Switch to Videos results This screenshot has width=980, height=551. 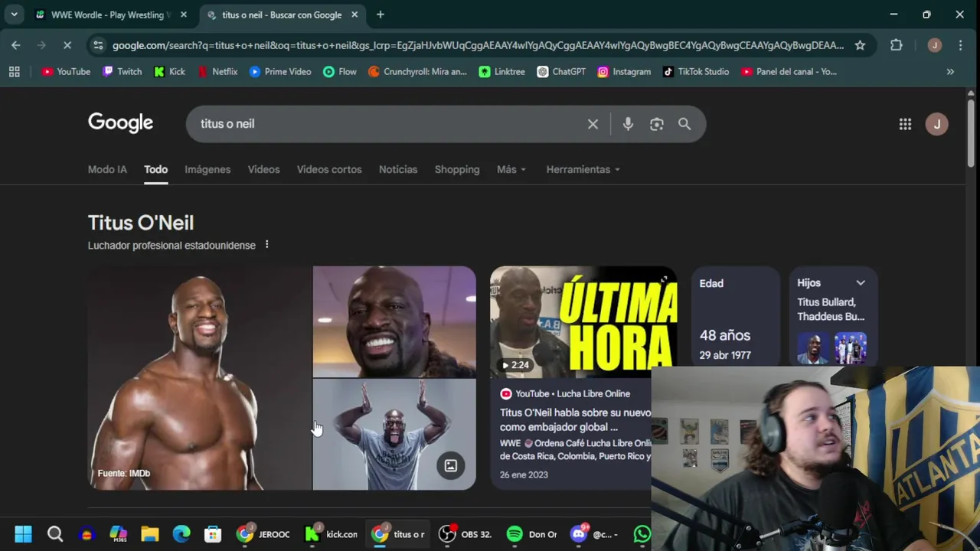tap(263, 169)
